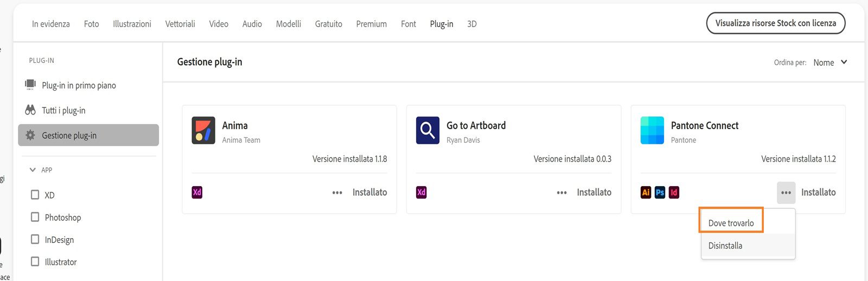The height and width of the screenshot is (281, 868).
Task: Select Dove trovarlo from the menu
Action: 731,223
